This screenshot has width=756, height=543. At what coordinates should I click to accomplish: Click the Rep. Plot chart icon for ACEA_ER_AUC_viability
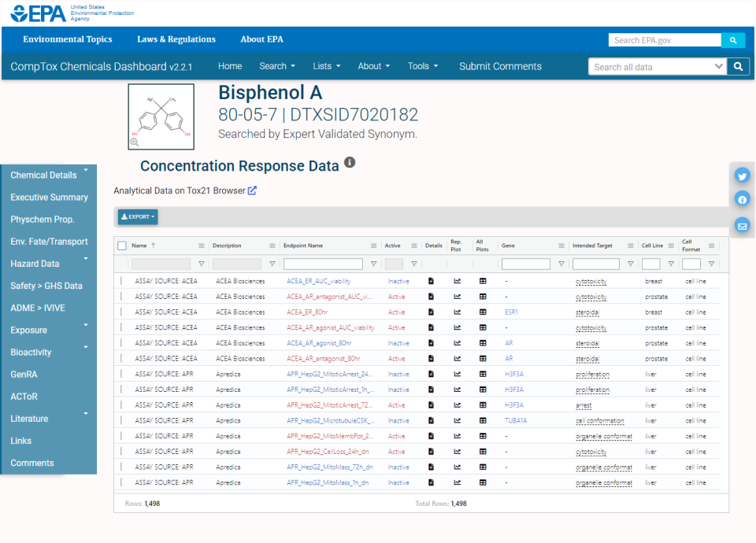(x=458, y=281)
